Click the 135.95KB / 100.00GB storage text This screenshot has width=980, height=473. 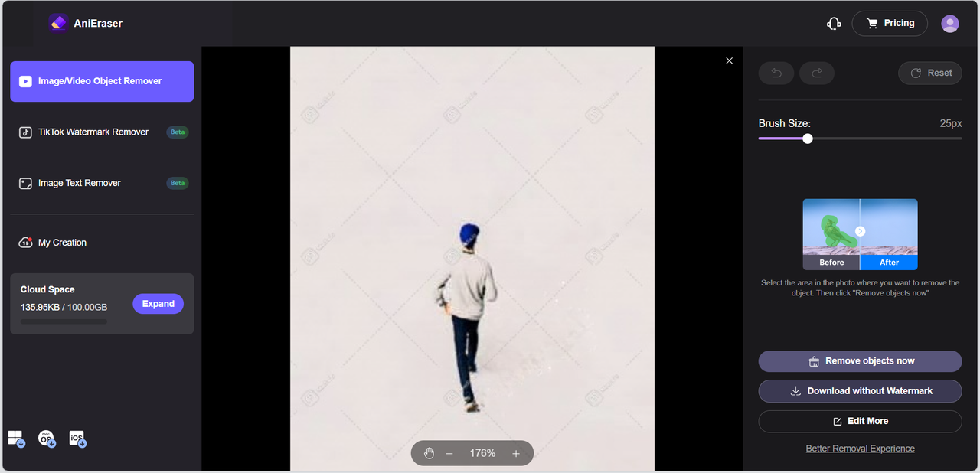coord(64,307)
